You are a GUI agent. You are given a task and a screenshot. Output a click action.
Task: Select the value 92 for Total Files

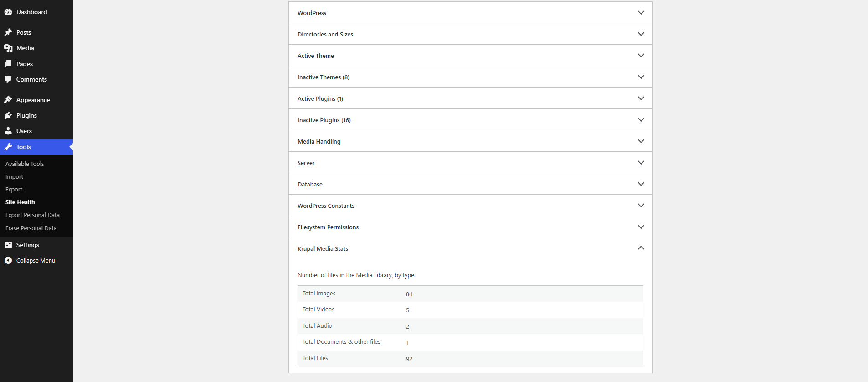pos(409,359)
